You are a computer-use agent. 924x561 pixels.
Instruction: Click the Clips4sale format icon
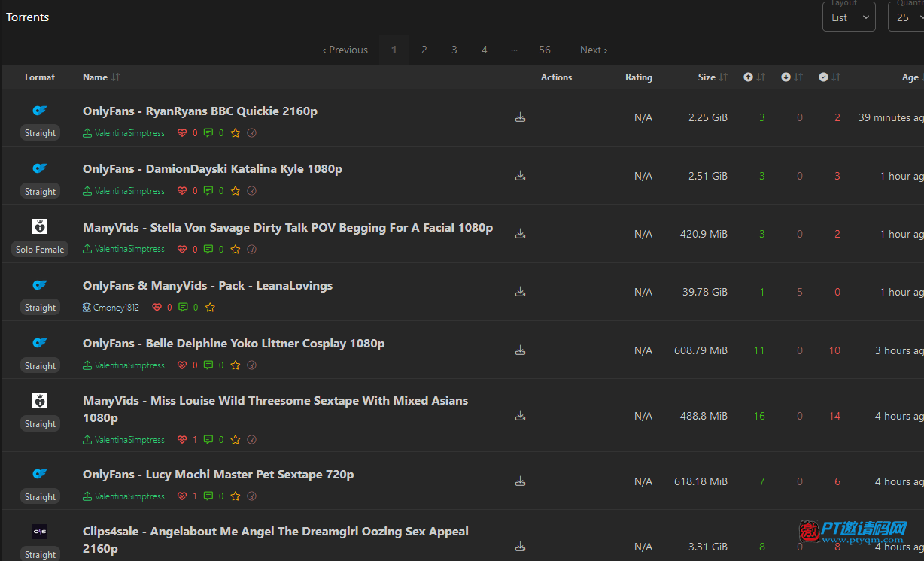40,532
